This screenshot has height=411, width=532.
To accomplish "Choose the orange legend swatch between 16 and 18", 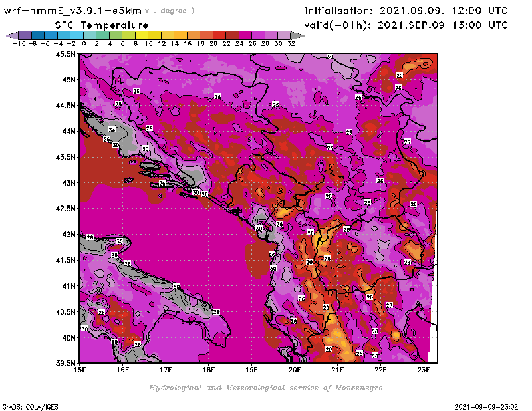I will coord(193,35).
